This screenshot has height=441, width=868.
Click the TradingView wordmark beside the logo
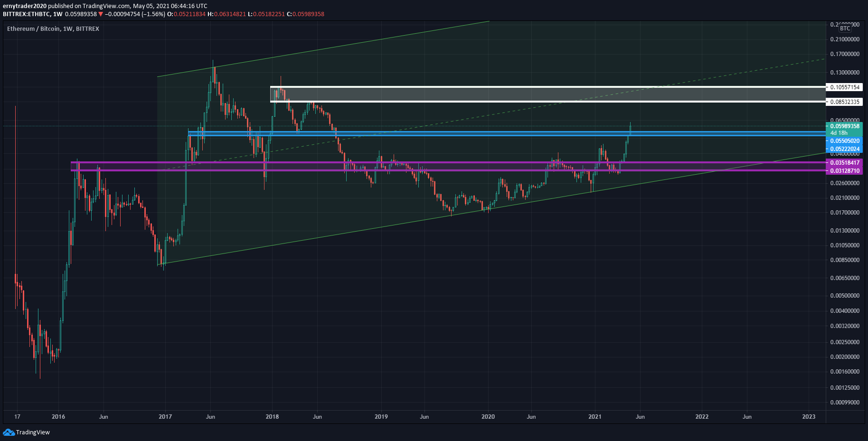(33, 432)
